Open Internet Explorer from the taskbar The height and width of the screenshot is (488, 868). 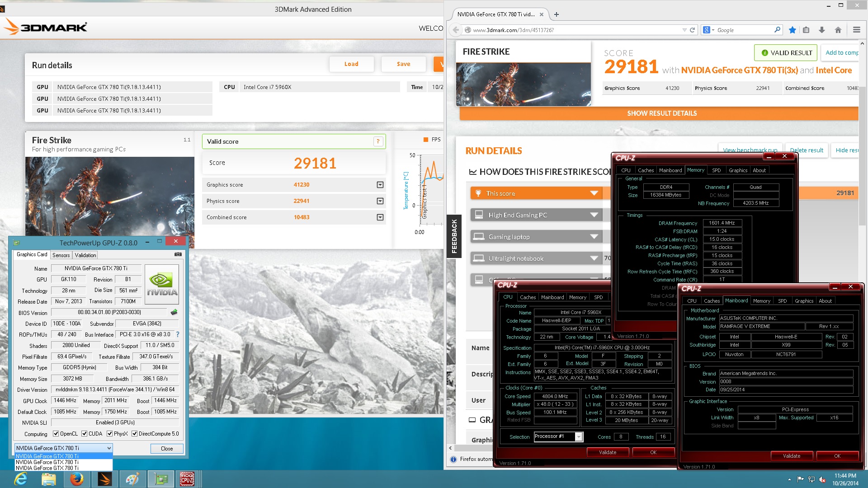pyautogui.click(x=21, y=479)
